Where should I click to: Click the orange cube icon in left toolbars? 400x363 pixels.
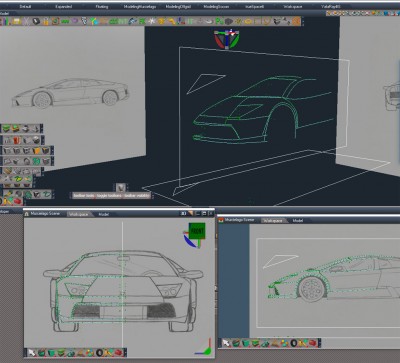pyautogui.click(x=36, y=151)
